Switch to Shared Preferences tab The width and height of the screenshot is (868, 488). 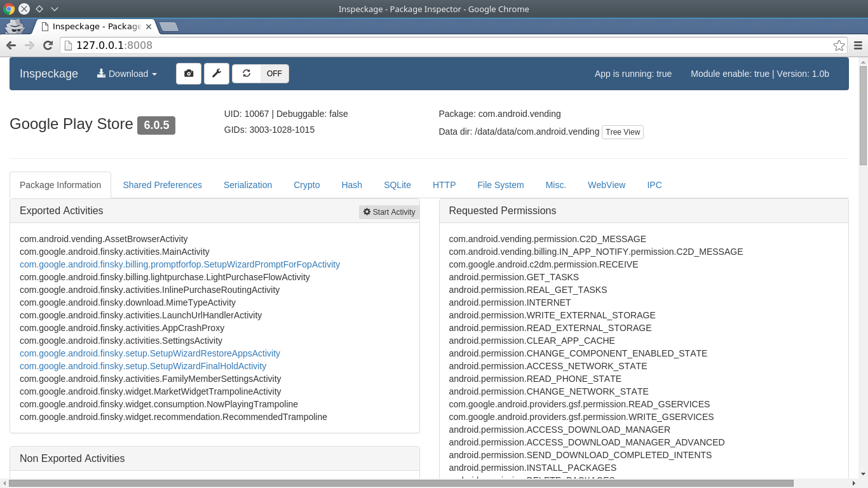tap(162, 185)
